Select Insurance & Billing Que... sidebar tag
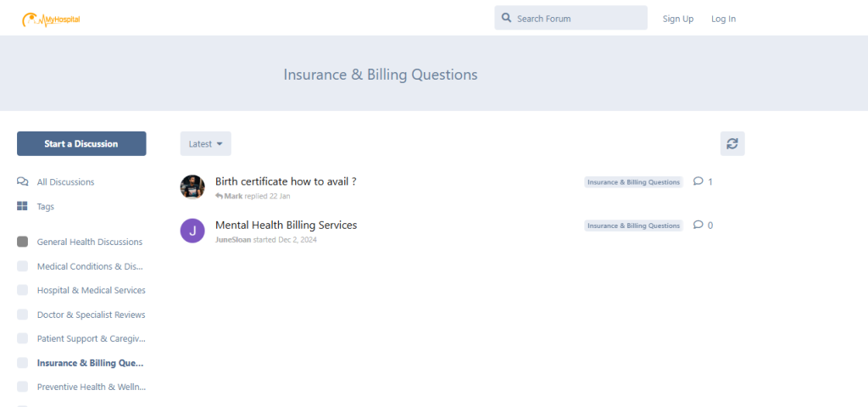 point(90,363)
